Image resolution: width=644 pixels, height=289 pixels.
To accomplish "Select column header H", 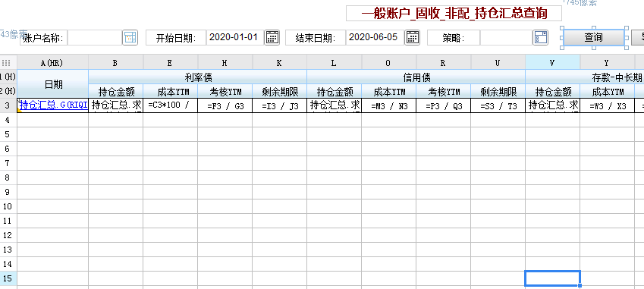I will [x=225, y=63].
